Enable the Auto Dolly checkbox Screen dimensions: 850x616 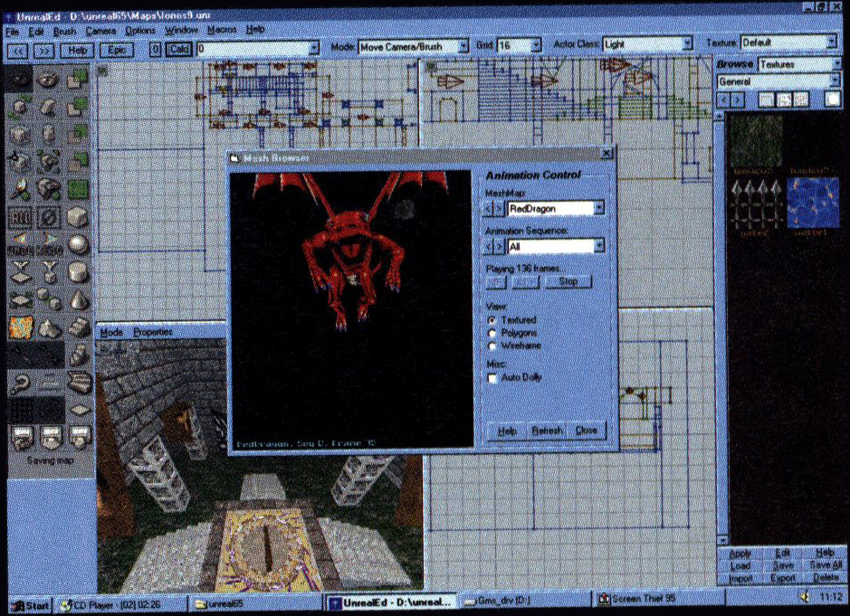pyautogui.click(x=492, y=377)
